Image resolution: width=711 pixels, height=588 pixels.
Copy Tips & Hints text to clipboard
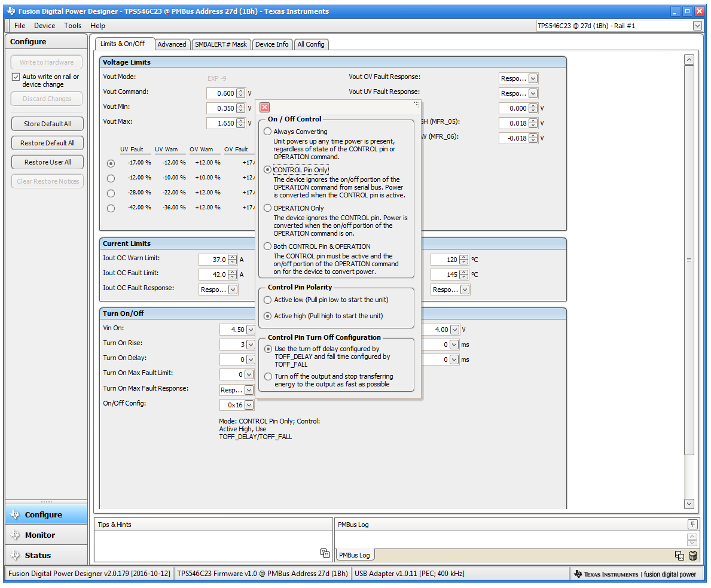click(325, 554)
